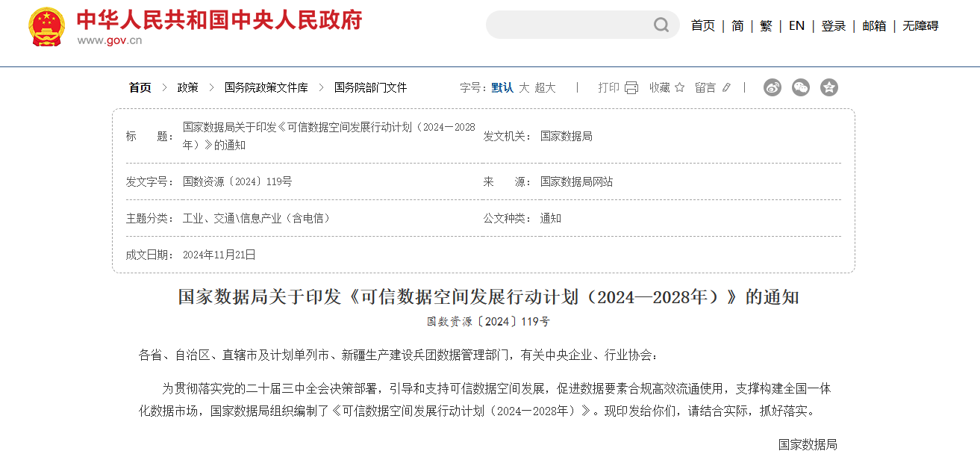The width and height of the screenshot is (980, 457).
Task: Open 国务院政策文件库 breadcrumb link
Action: click(266, 87)
